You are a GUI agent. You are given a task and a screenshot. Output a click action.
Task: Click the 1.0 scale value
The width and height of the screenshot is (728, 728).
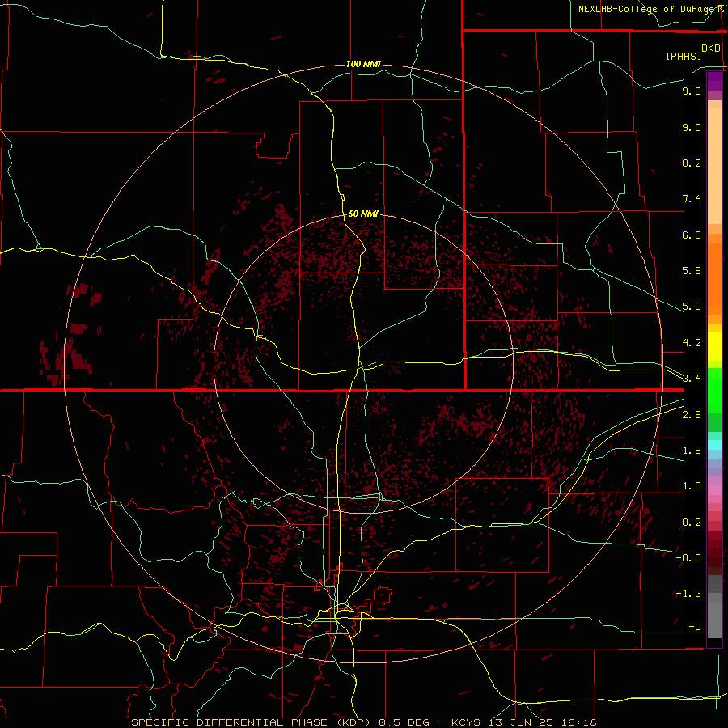pos(692,486)
